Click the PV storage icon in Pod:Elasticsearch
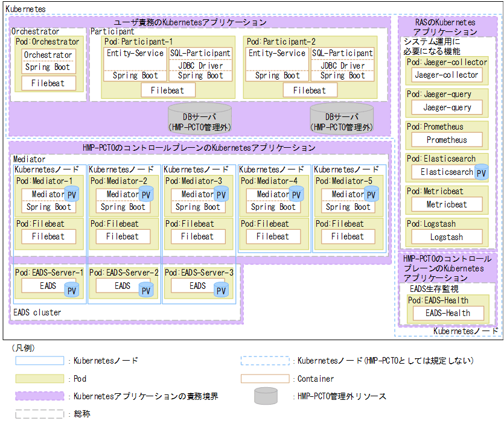504x424 pixels. point(481,172)
